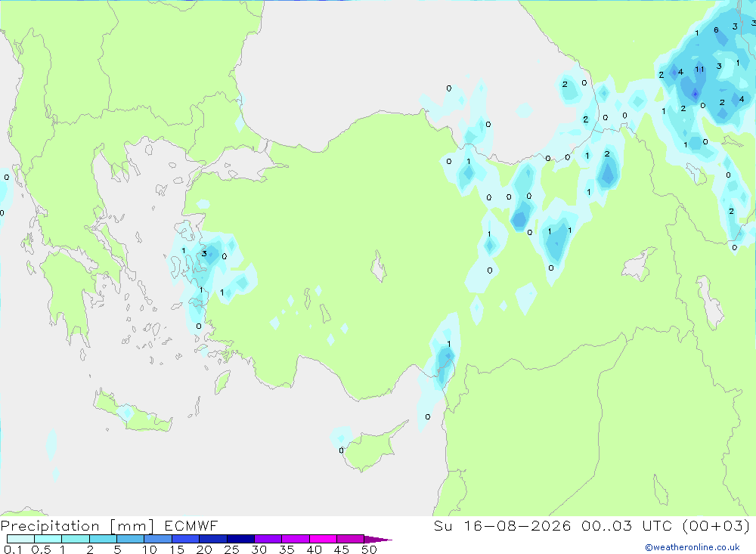Click the 40–45 mm magenta swatch
This screenshot has height=554, width=756.
(323, 539)
